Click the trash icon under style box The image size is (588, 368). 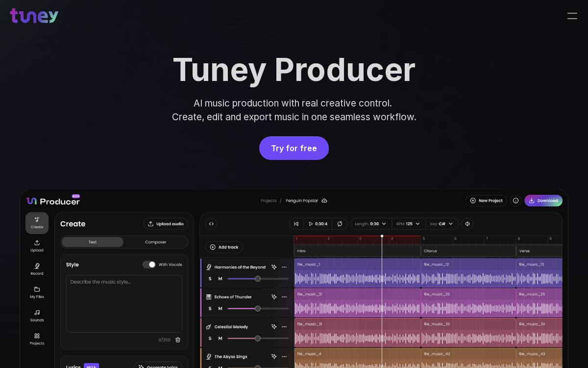tap(178, 340)
